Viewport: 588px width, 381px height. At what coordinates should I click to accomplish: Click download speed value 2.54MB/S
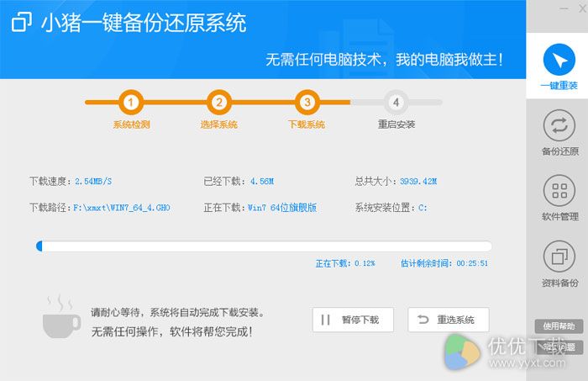click(93, 182)
